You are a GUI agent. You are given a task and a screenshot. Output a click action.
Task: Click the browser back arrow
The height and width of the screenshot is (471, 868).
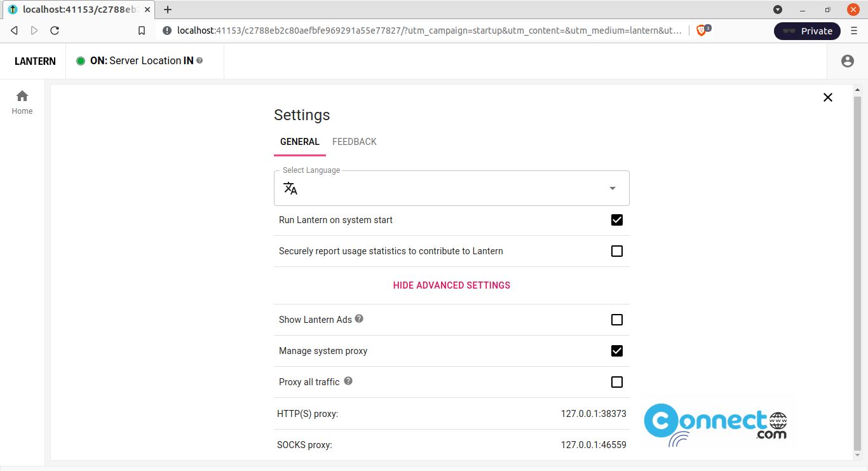pos(15,31)
